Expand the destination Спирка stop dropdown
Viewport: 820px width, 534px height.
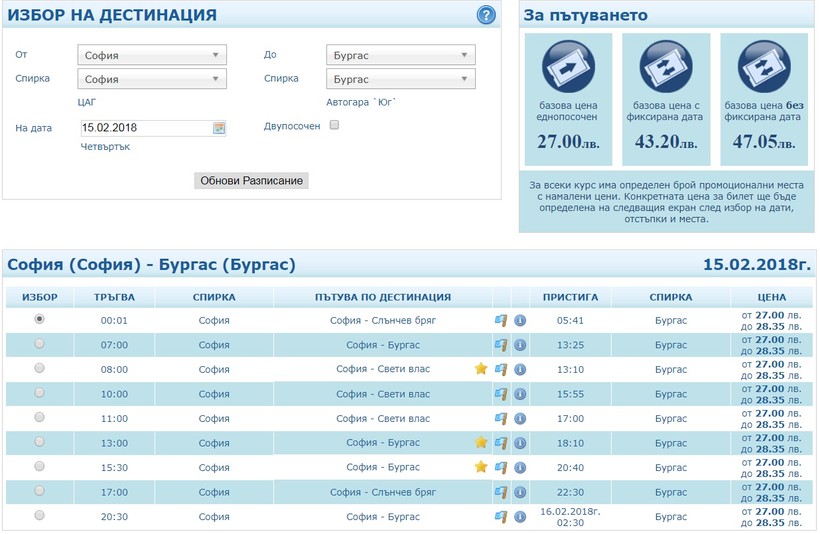pyautogui.click(x=400, y=79)
